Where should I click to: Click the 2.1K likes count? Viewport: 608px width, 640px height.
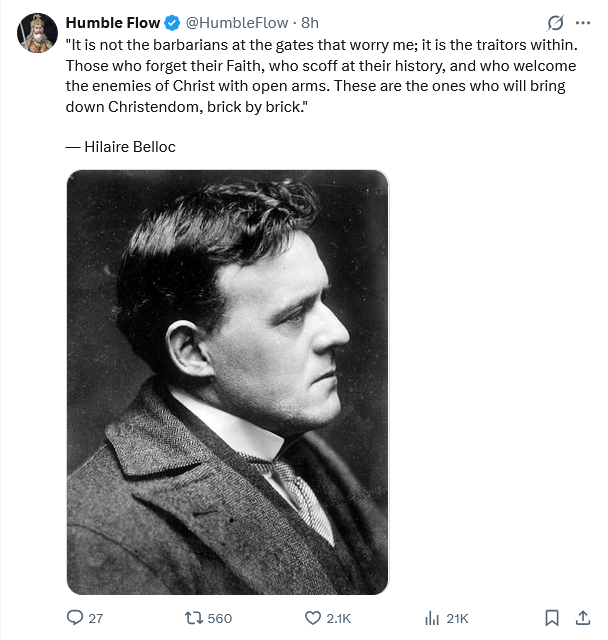(338, 618)
